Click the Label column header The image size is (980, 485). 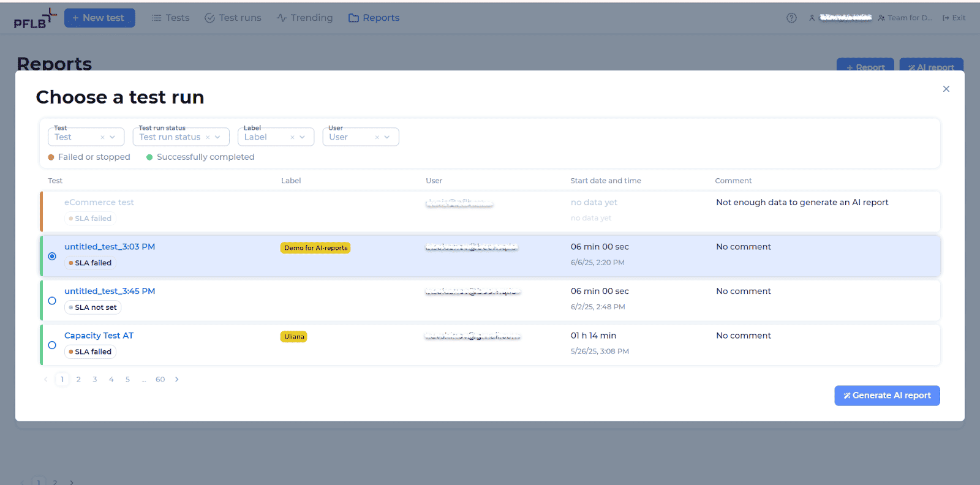coord(291,181)
